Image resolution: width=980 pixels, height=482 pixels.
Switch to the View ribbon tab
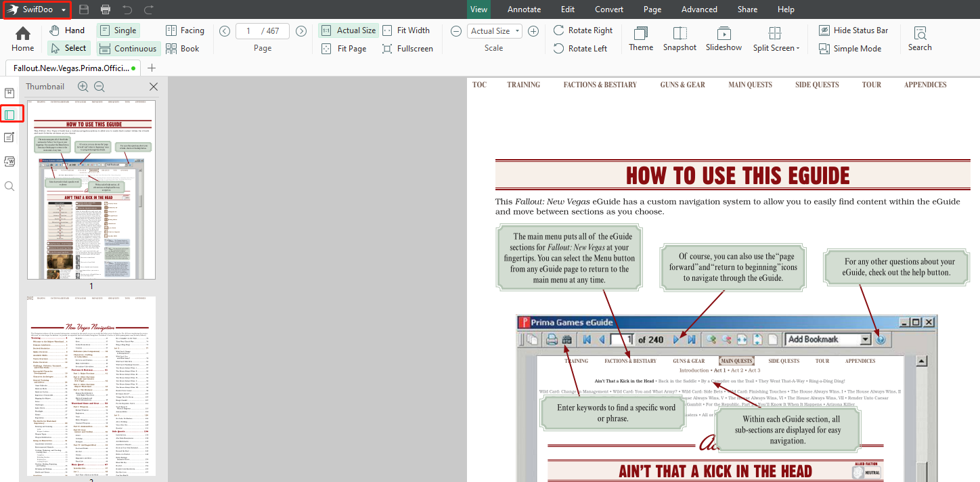pos(478,9)
